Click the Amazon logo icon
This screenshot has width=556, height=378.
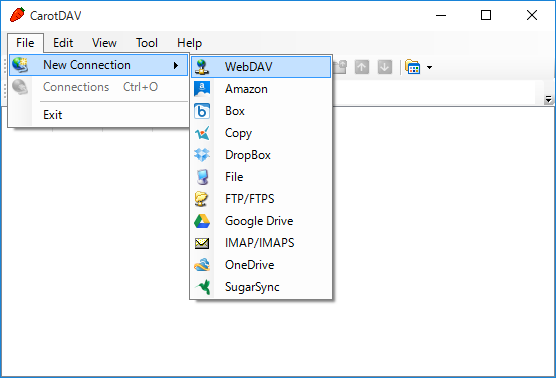click(x=202, y=89)
